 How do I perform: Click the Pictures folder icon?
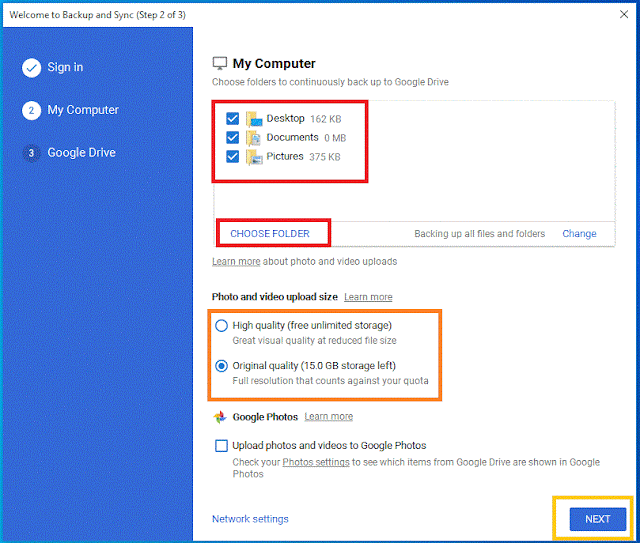pos(254,157)
